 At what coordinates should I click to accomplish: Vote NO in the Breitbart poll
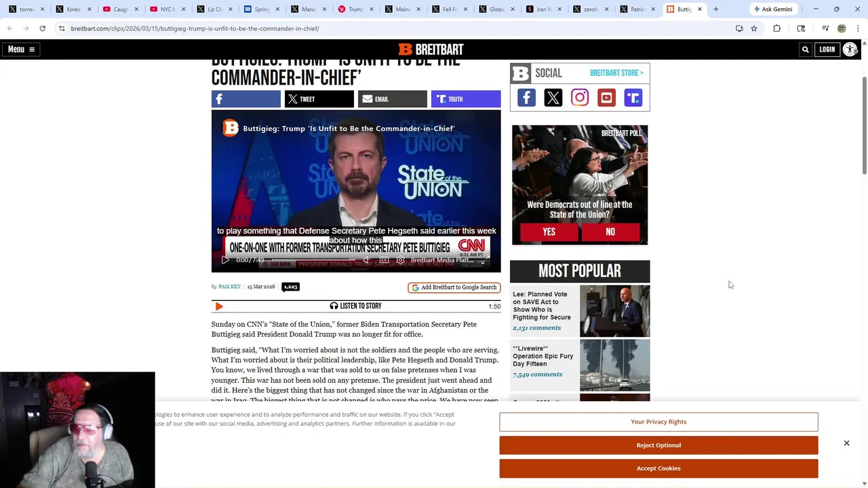click(610, 232)
